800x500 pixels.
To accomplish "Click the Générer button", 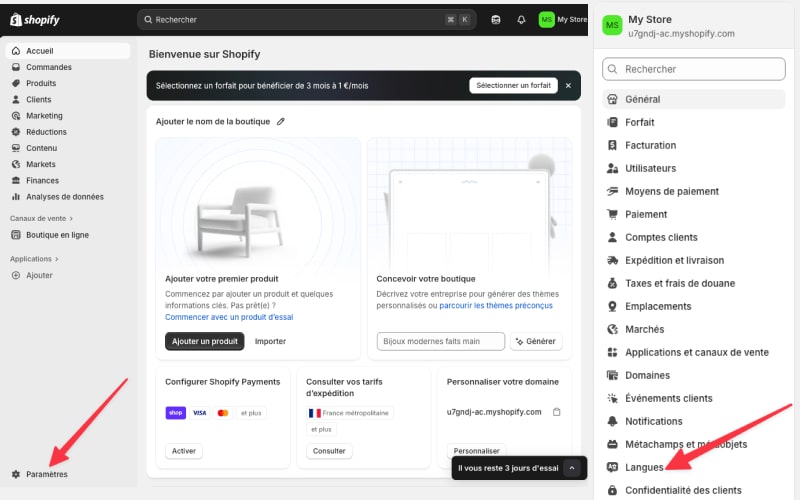I will click(535, 341).
